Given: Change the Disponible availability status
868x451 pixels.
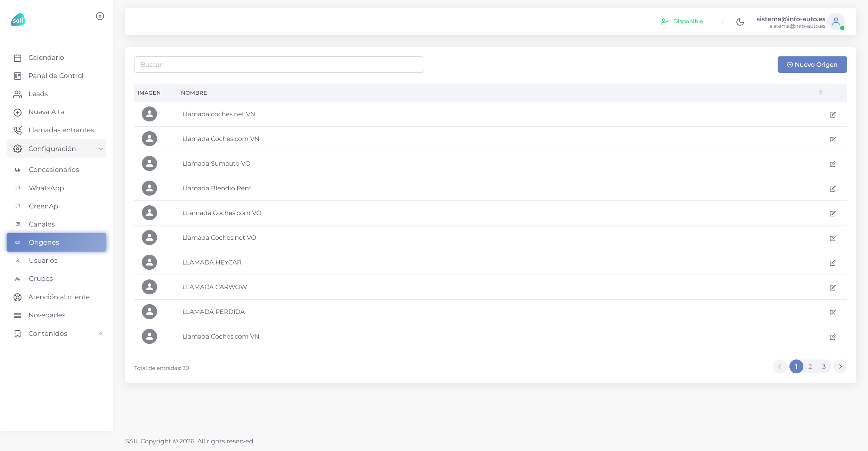Looking at the screenshot, I should [682, 22].
